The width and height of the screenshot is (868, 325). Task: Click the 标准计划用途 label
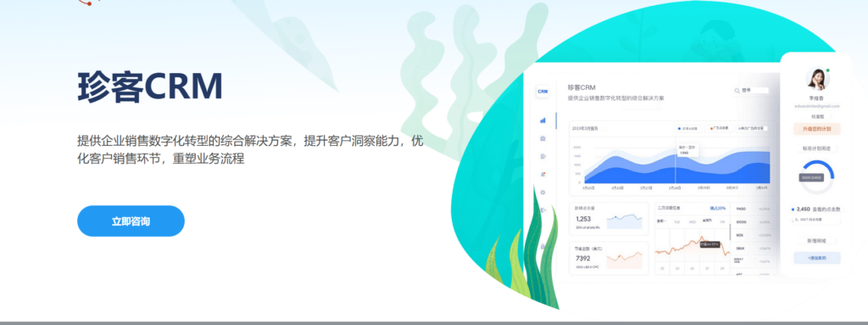817,148
